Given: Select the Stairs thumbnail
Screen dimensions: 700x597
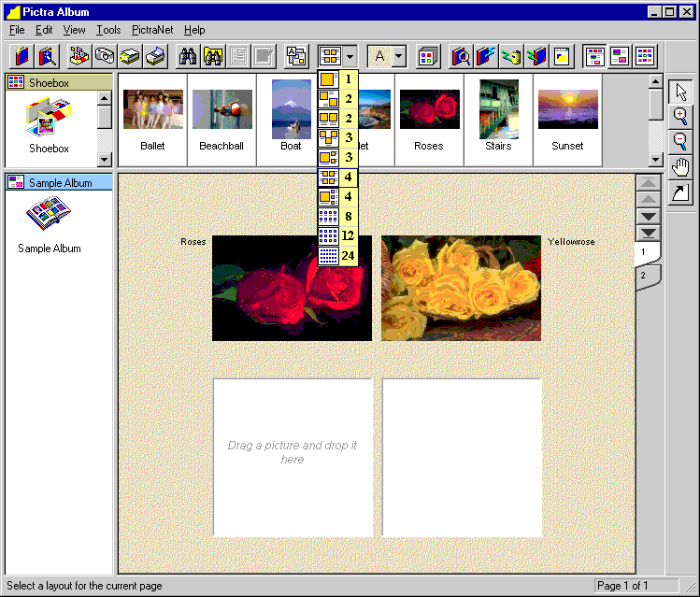Looking at the screenshot, I should (x=499, y=120).
